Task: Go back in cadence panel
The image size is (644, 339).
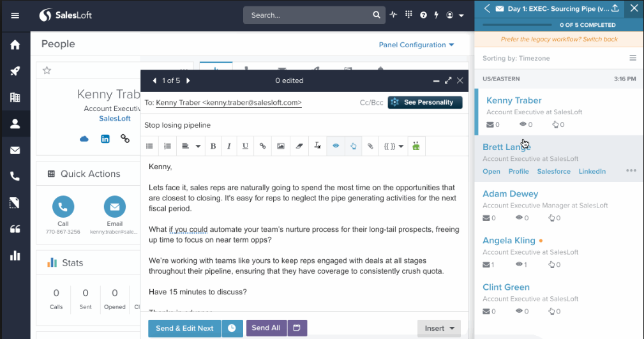Action: click(487, 8)
